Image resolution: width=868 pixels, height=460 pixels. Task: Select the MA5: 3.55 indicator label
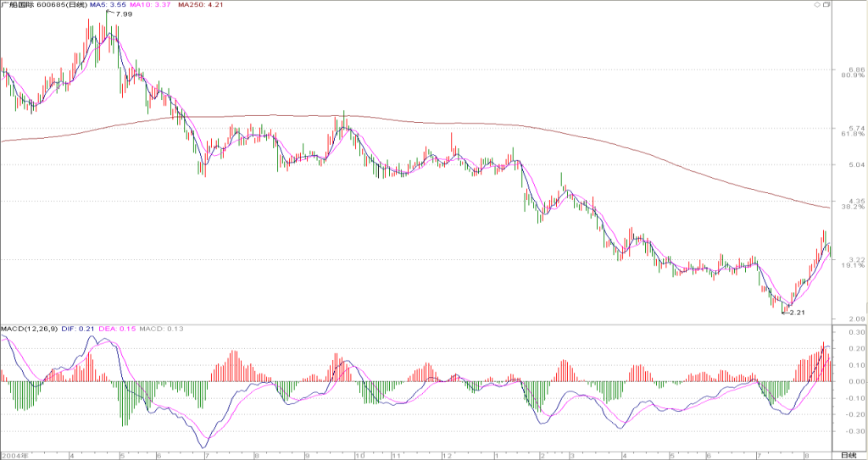tap(109, 4)
